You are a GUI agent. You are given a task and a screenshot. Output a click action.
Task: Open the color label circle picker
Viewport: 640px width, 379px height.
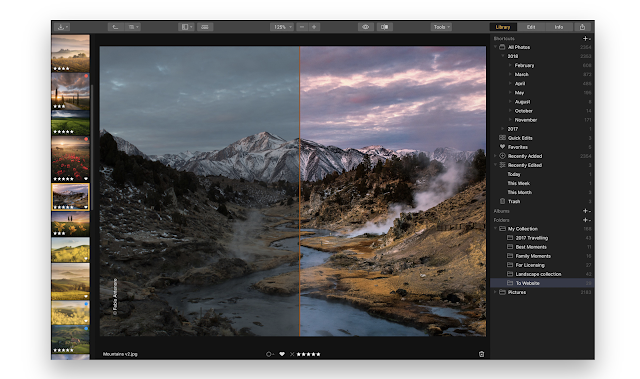[269, 354]
